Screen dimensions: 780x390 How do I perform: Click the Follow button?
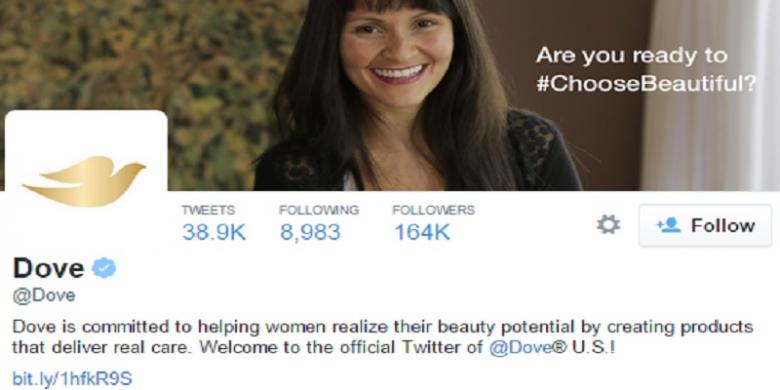[x=705, y=225]
